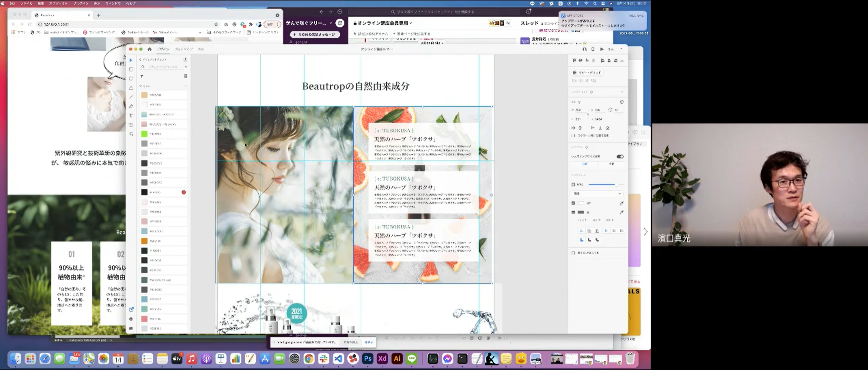The height and width of the screenshot is (370, 868).
Task: Click the align top icon in properties panel
Action: tap(574, 60)
